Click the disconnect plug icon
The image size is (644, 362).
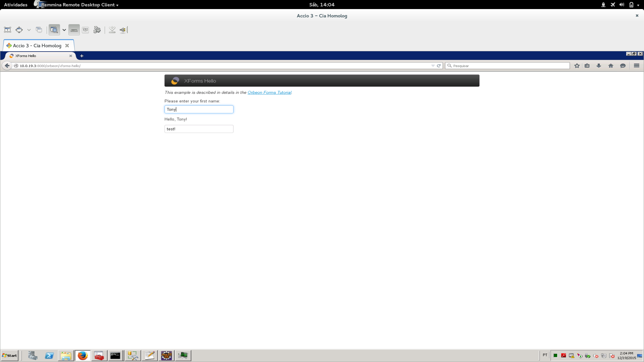[123, 30]
